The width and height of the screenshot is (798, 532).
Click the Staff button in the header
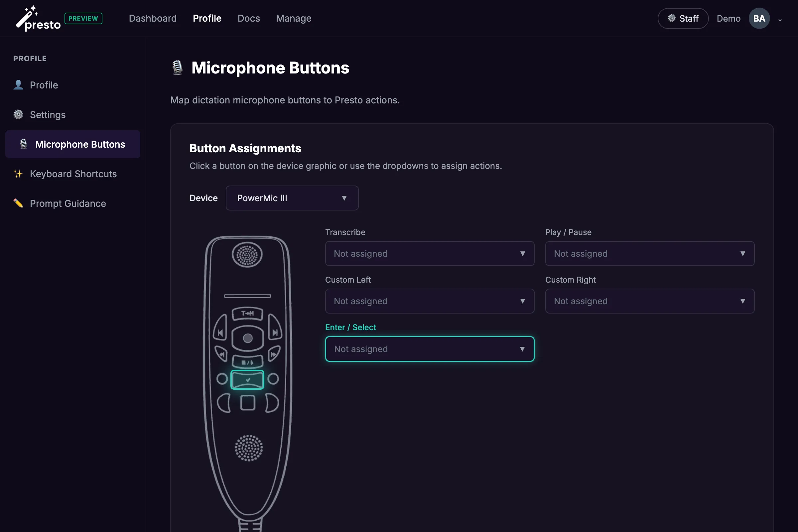tap(683, 18)
